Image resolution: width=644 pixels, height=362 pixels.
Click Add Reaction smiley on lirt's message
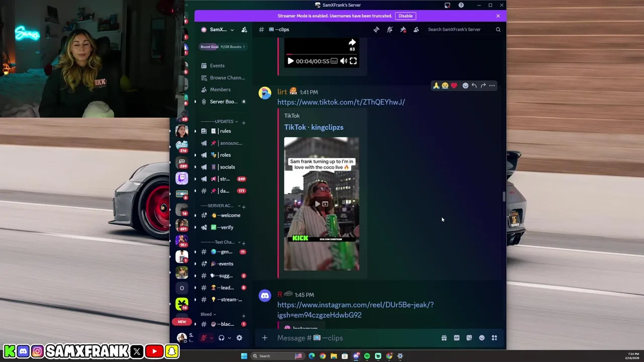465,86
